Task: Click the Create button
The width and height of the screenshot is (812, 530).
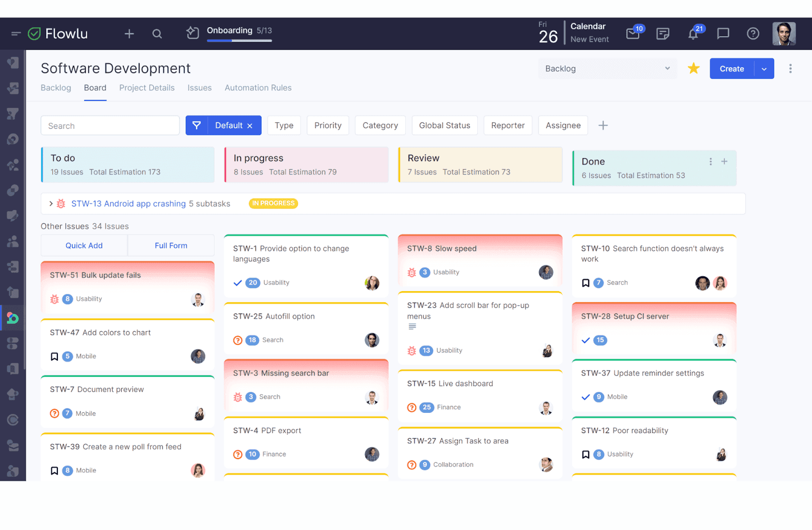Action: (x=731, y=68)
